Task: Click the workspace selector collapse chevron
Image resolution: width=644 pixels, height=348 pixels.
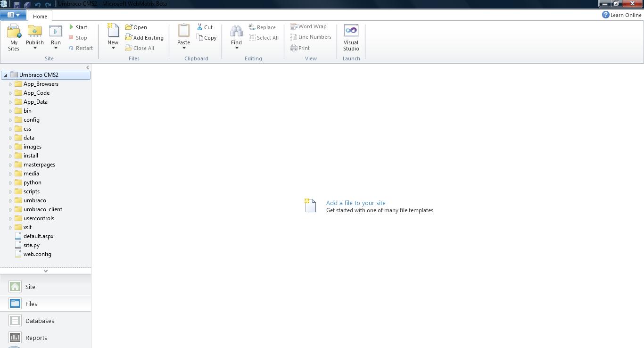Action: (x=46, y=271)
